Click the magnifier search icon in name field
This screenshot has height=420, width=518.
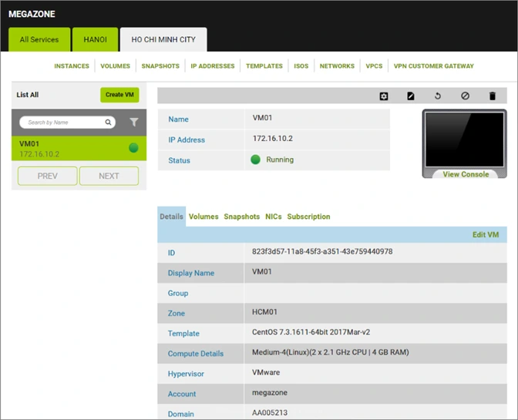tap(108, 123)
